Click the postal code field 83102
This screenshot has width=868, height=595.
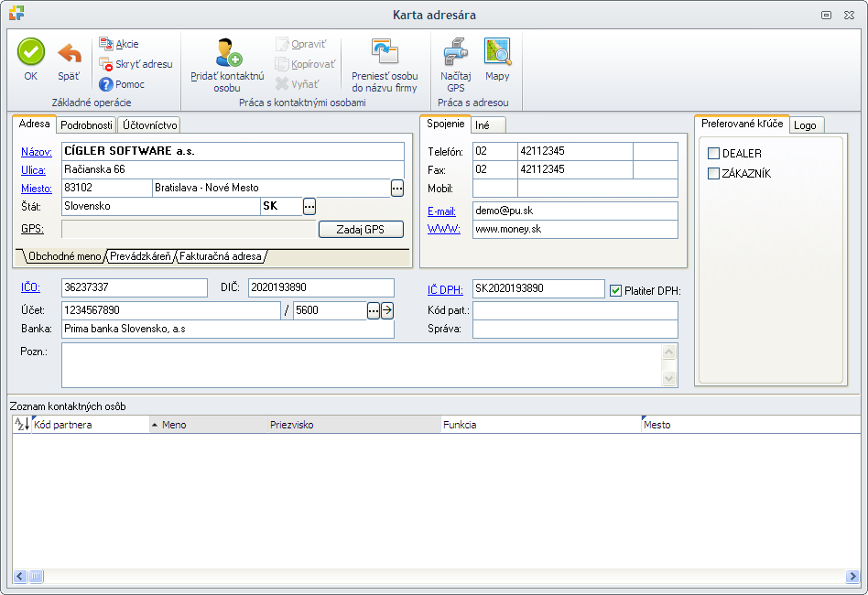[107, 188]
